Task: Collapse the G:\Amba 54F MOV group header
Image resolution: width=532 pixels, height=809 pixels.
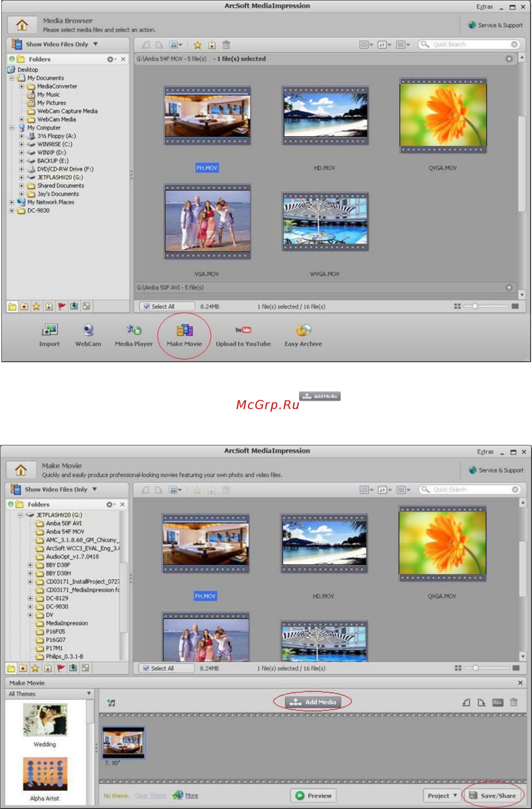Action: (509, 59)
